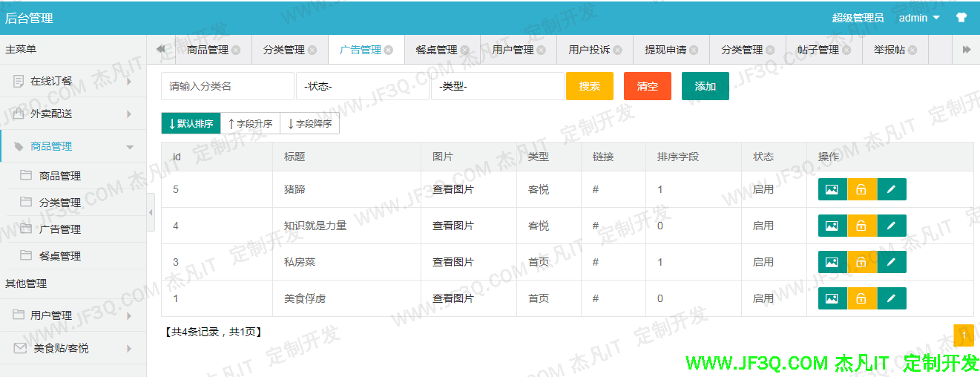
Task: Close the 广告管理 tab
Action: 389,50
